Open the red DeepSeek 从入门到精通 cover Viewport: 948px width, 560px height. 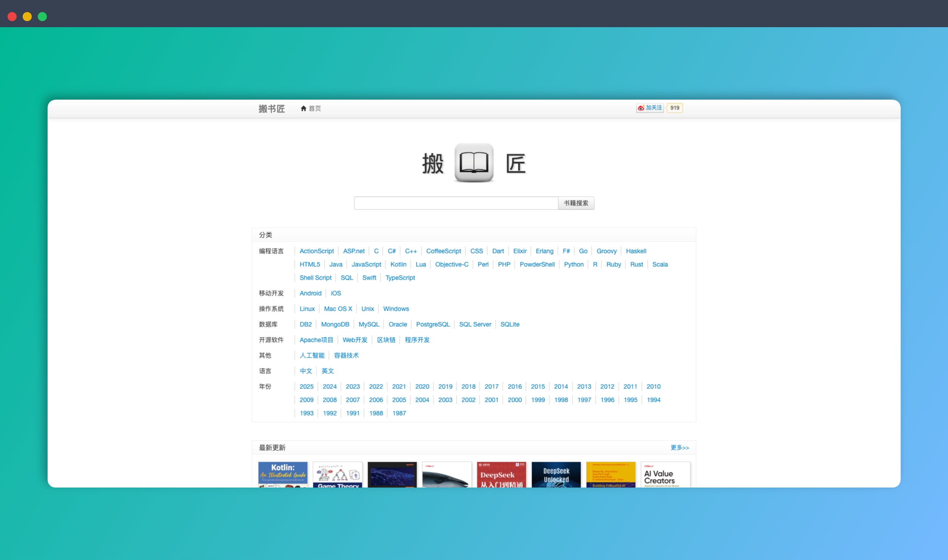(x=501, y=474)
